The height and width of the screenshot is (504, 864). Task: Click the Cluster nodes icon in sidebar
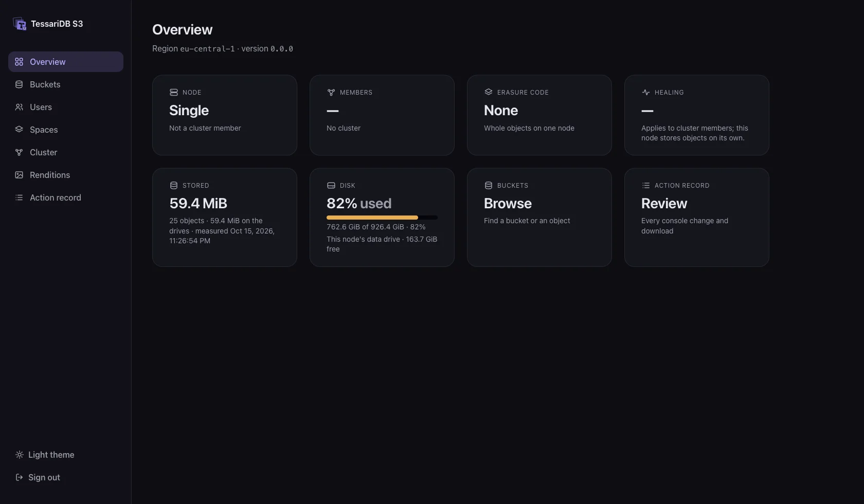[x=19, y=152]
